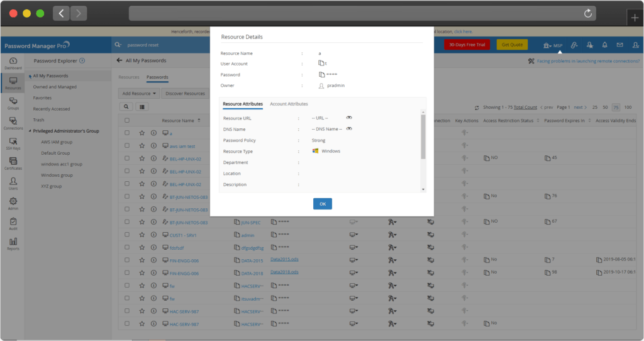Open the Dashboard sidebar icon
This screenshot has height=341, width=644.
(x=13, y=63)
